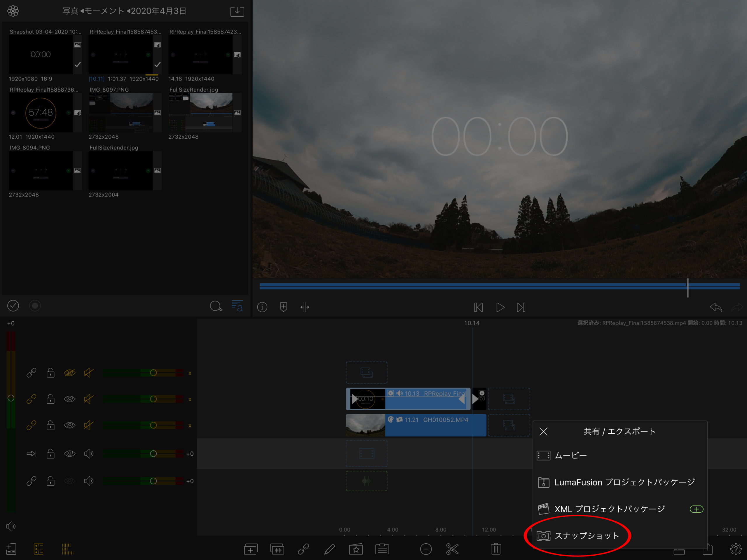Choose LumaFusion プロジェクトパッケージ export

pos(620,482)
